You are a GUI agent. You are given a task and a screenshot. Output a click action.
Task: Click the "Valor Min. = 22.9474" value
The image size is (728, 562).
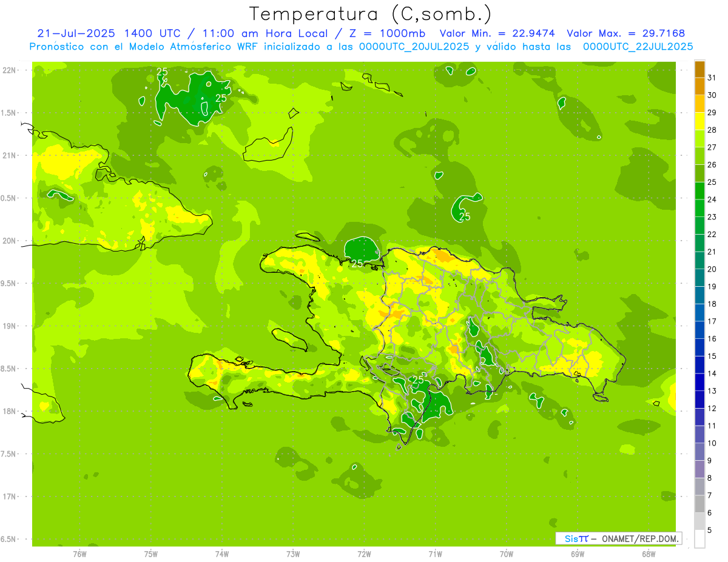[499, 33]
